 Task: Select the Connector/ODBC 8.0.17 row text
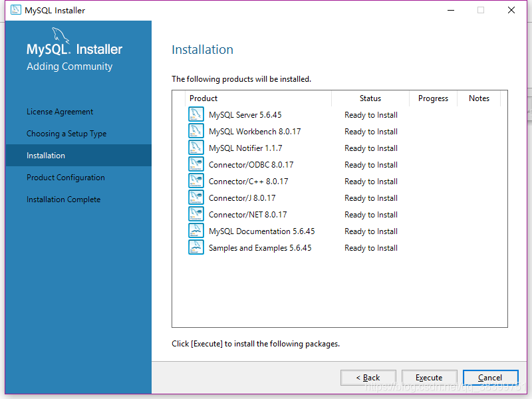pos(251,165)
